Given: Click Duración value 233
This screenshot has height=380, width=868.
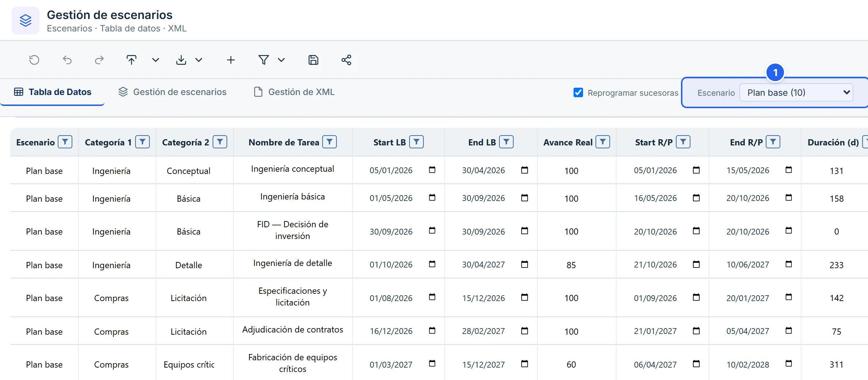Looking at the screenshot, I should click(837, 265).
